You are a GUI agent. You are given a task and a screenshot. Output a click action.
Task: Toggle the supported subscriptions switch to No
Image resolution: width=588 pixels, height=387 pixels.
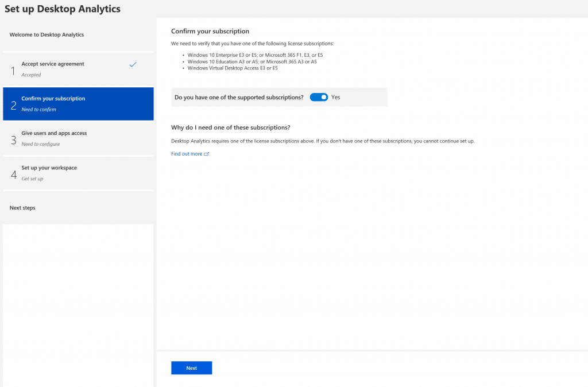tap(319, 97)
